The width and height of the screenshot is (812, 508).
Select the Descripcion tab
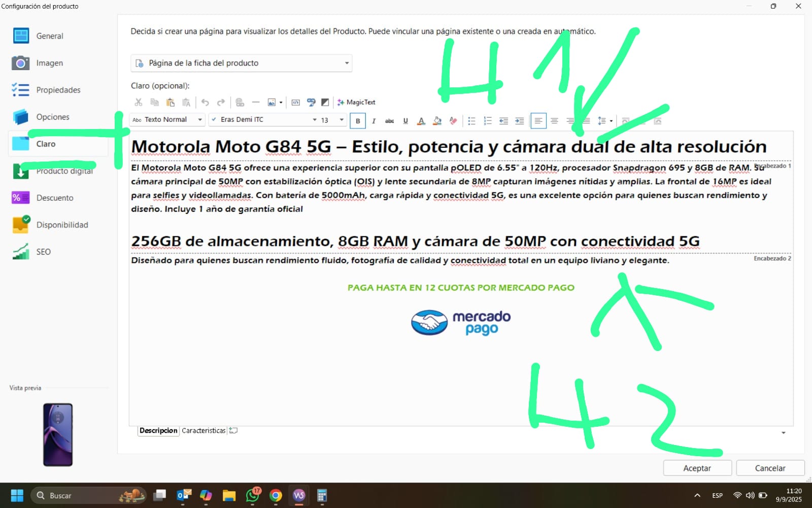coord(158,430)
